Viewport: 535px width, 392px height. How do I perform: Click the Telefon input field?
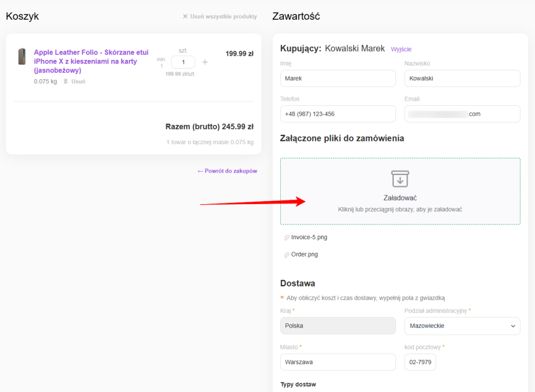click(338, 114)
